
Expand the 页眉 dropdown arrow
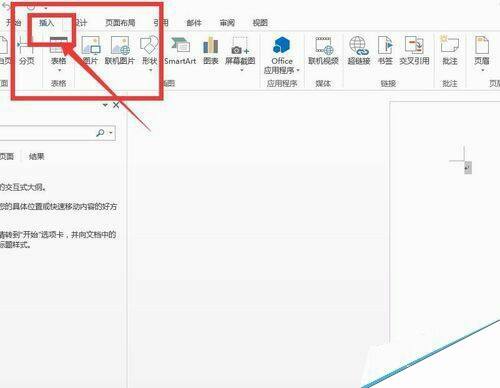coord(482,70)
